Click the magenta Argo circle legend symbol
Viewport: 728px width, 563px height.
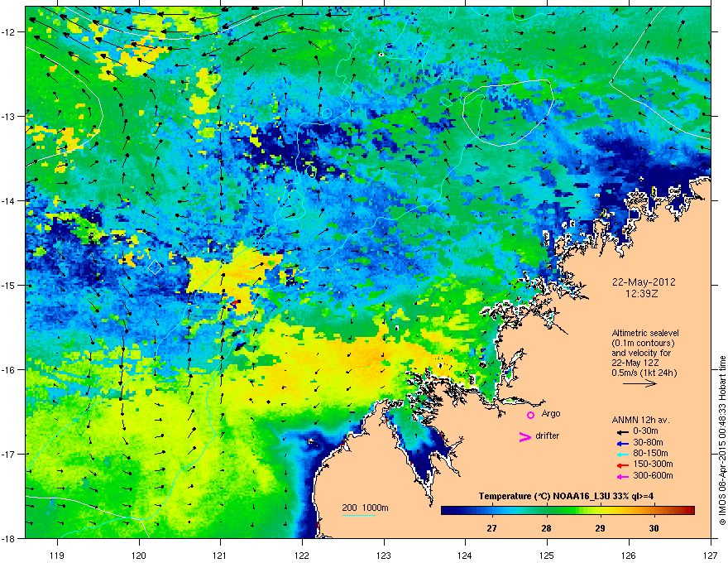tap(530, 415)
